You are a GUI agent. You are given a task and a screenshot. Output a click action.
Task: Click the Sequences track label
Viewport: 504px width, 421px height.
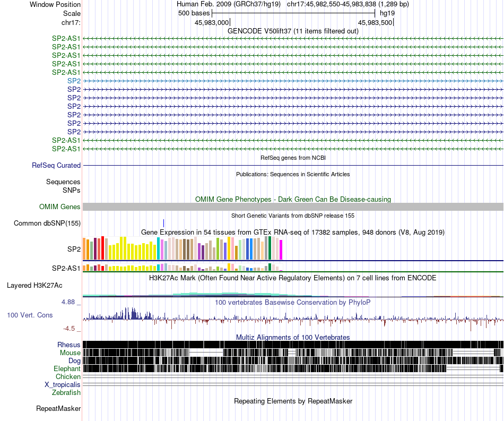pyautogui.click(x=63, y=182)
